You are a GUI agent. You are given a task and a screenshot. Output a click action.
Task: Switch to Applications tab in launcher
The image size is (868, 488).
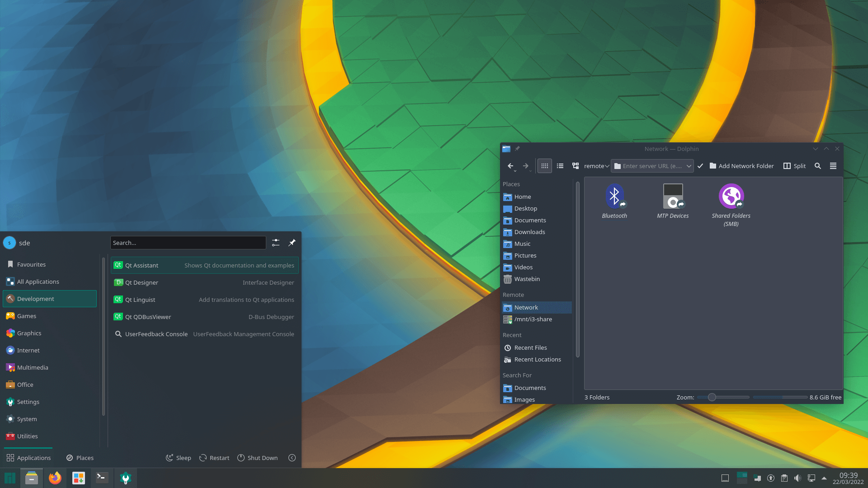[x=28, y=458]
